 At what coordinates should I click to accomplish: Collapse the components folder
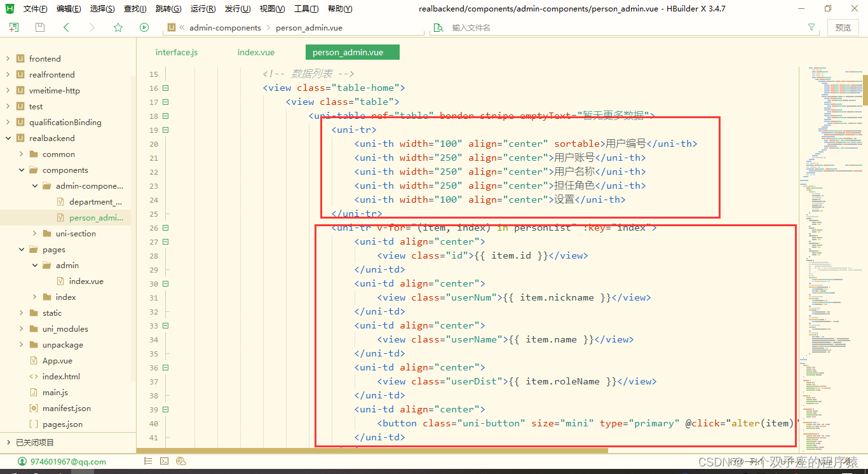pos(22,170)
